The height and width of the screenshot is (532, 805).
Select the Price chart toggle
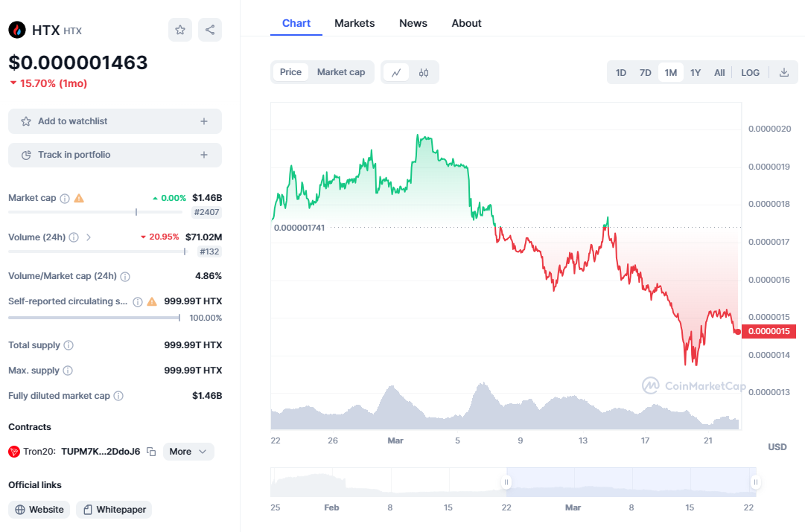click(290, 72)
